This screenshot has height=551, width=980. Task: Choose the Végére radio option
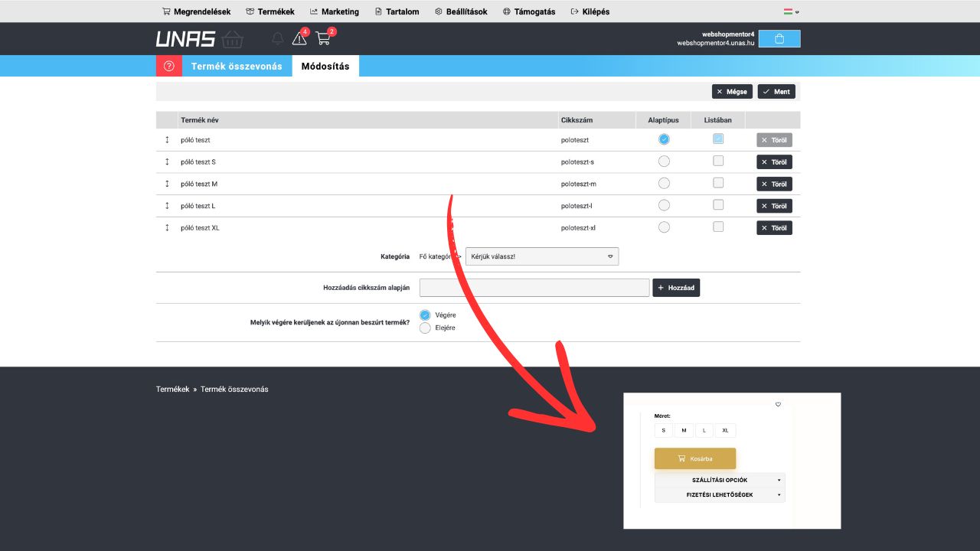point(425,315)
